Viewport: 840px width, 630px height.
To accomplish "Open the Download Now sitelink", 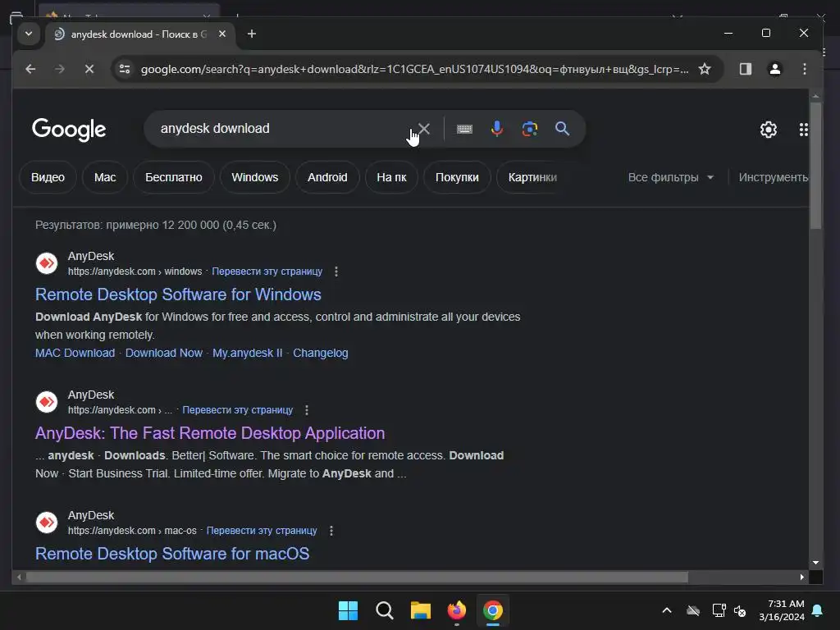I will coord(164,353).
